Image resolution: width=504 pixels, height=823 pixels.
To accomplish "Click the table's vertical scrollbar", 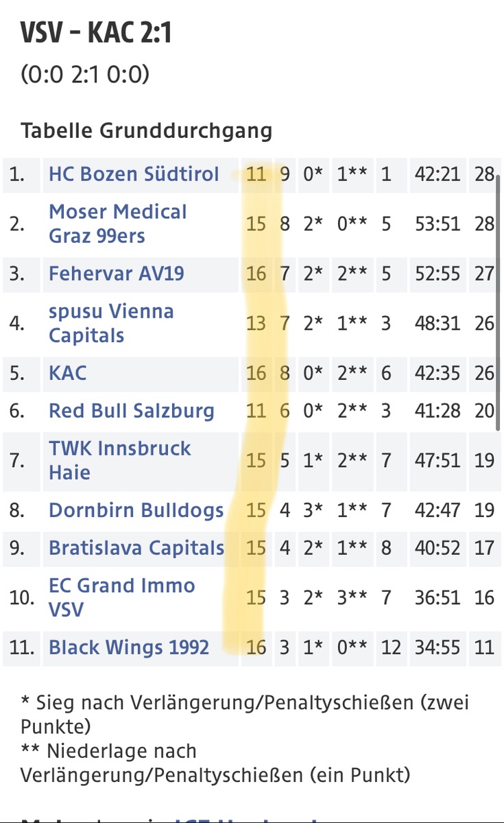I will 499,302.
